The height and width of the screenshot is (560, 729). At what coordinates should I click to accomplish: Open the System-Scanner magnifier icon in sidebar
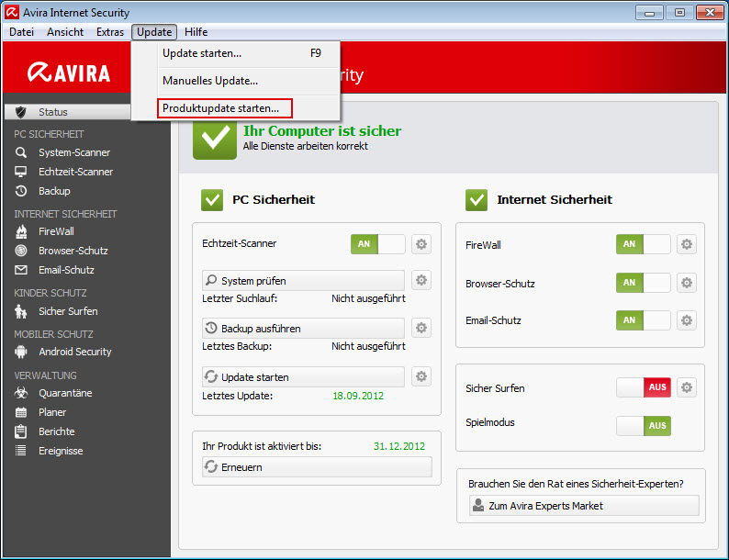pos(21,152)
